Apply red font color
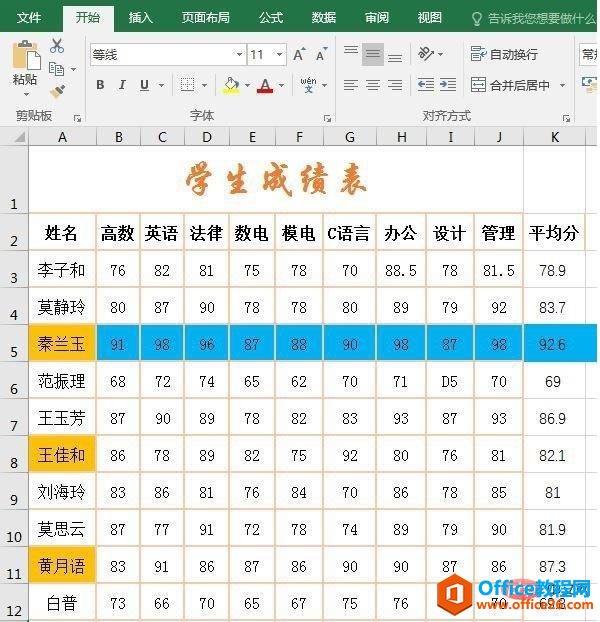Image resolution: width=600 pixels, height=622 pixels. pos(265,85)
